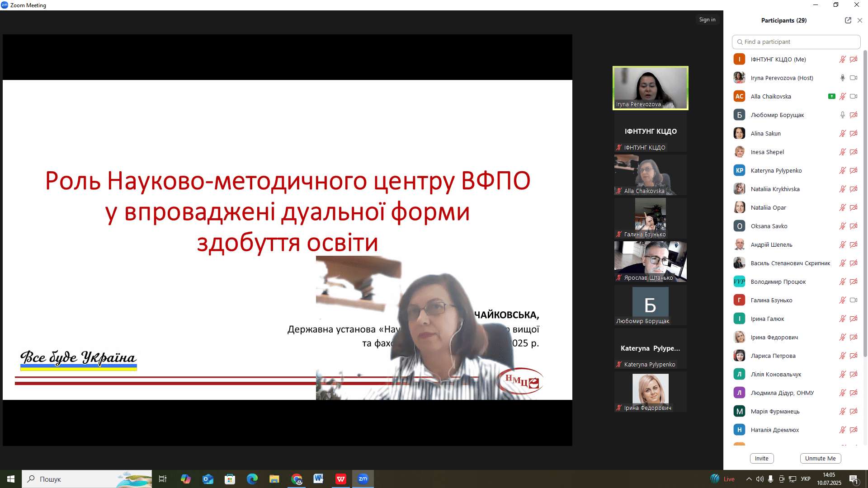868x488 pixels.
Task: Click microphone icon for Любомир Борущак
Action: (842, 115)
